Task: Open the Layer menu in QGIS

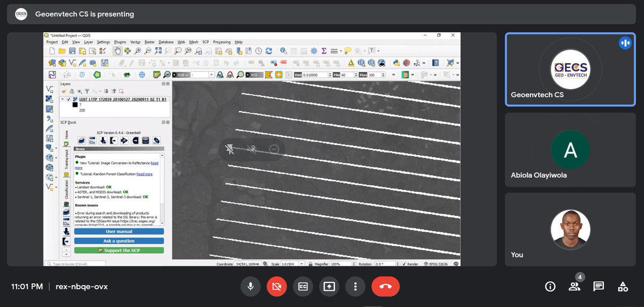Action: click(89, 42)
